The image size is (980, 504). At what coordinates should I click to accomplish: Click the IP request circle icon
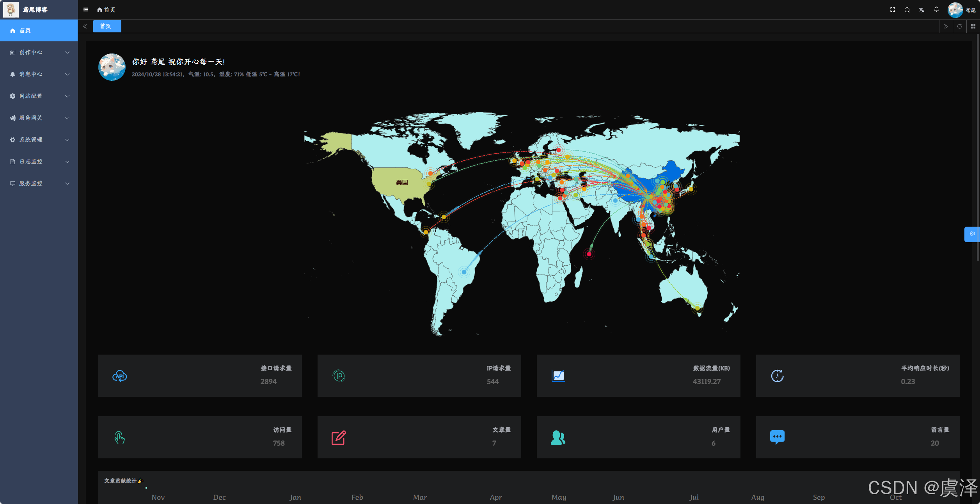[x=339, y=376]
